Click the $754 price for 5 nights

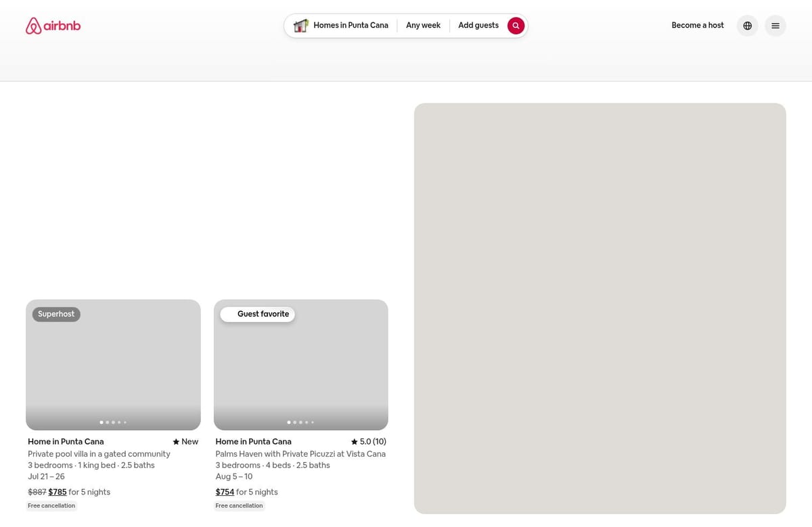225,492
